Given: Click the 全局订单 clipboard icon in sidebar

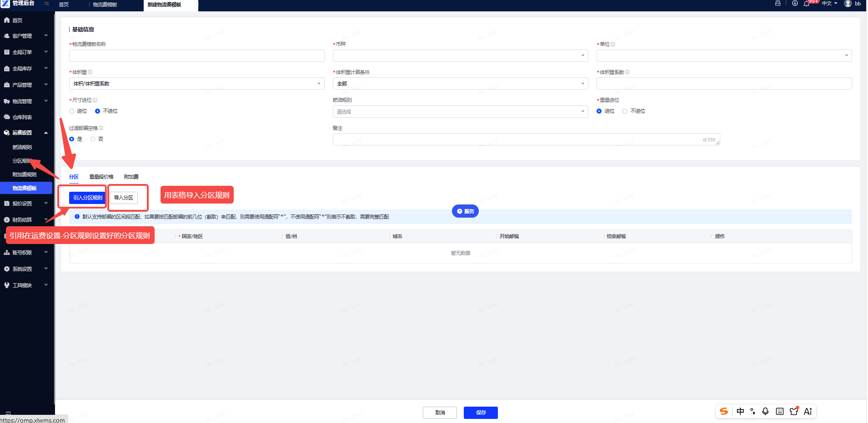Looking at the screenshot, I should (x=7, y=52).
